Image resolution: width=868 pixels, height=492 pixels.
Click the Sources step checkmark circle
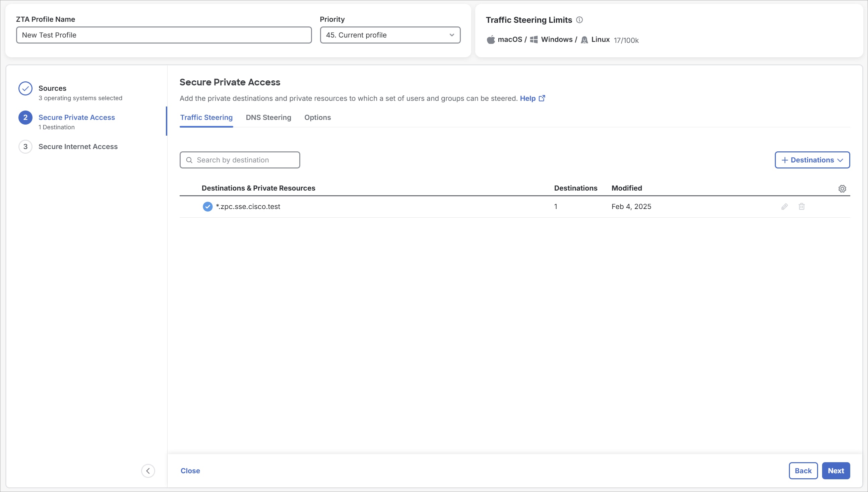25,88
